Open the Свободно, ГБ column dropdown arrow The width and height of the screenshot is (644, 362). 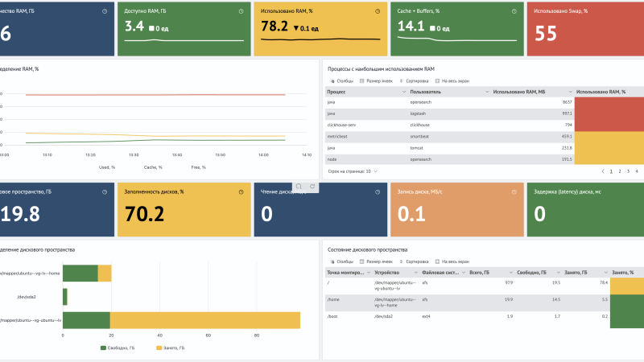[x=558, y=273]
